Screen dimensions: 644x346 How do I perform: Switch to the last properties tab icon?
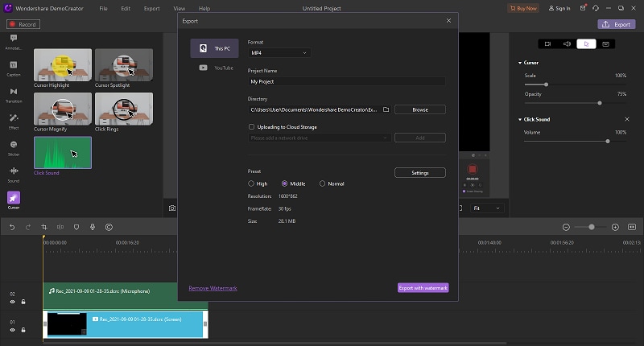[605, 44]
